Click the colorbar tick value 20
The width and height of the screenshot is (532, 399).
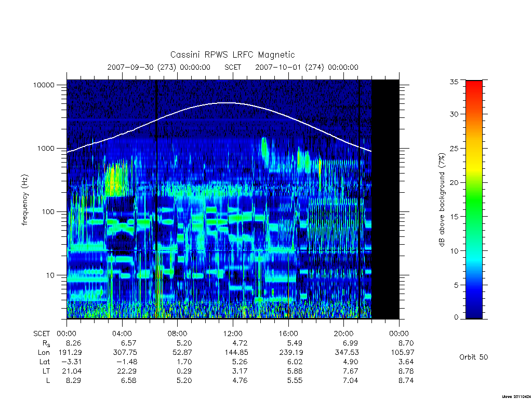pos(454,182)
